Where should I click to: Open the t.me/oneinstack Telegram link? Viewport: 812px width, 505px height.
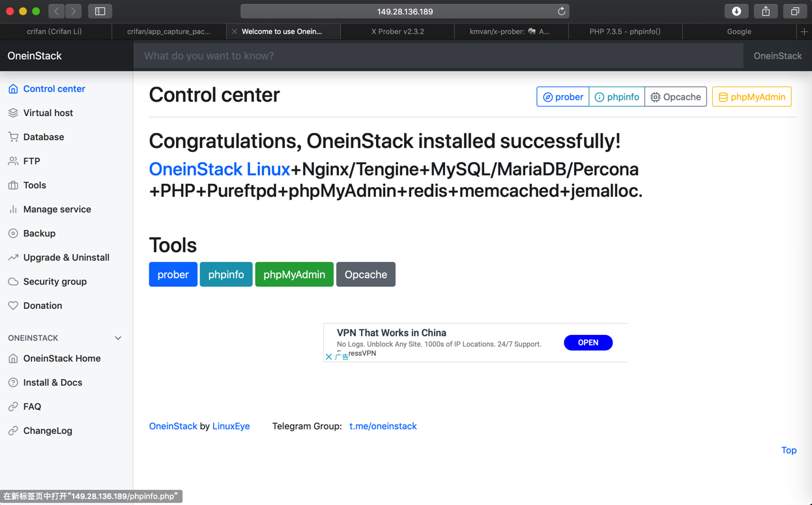pyautogui.click(x=383, y=426)
